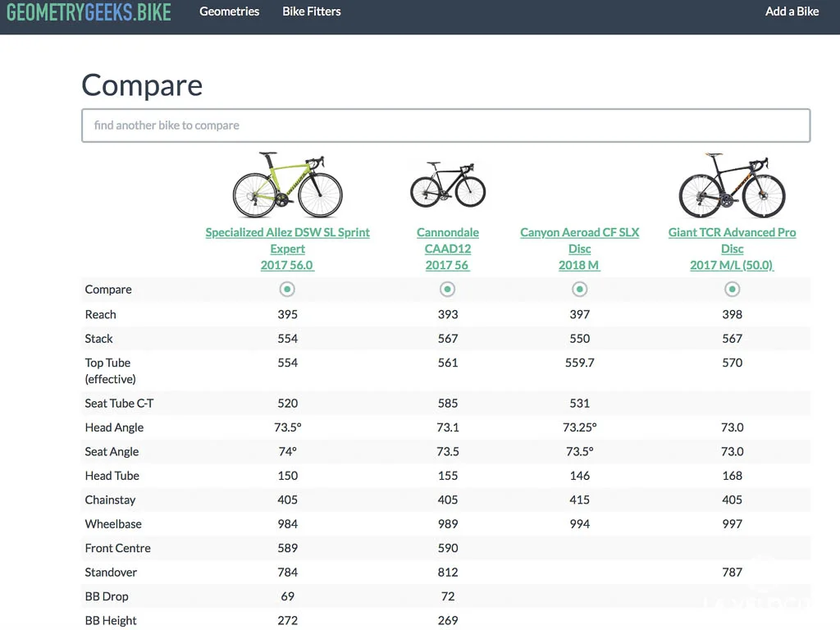This screenshot has height=630, width=840.
Task: Click Head Tube value 146
Action: tap(580, 476)
